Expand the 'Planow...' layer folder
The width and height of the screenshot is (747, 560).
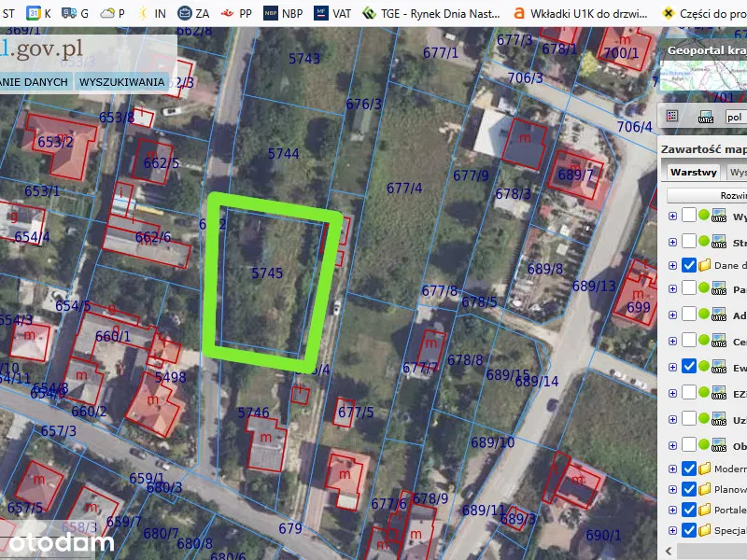[672, 489]
